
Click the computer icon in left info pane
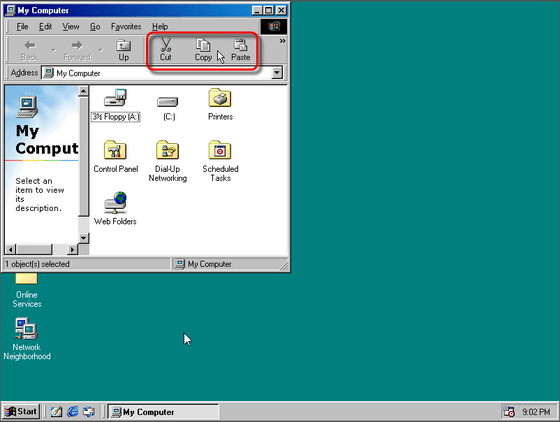tap(27, 107)
